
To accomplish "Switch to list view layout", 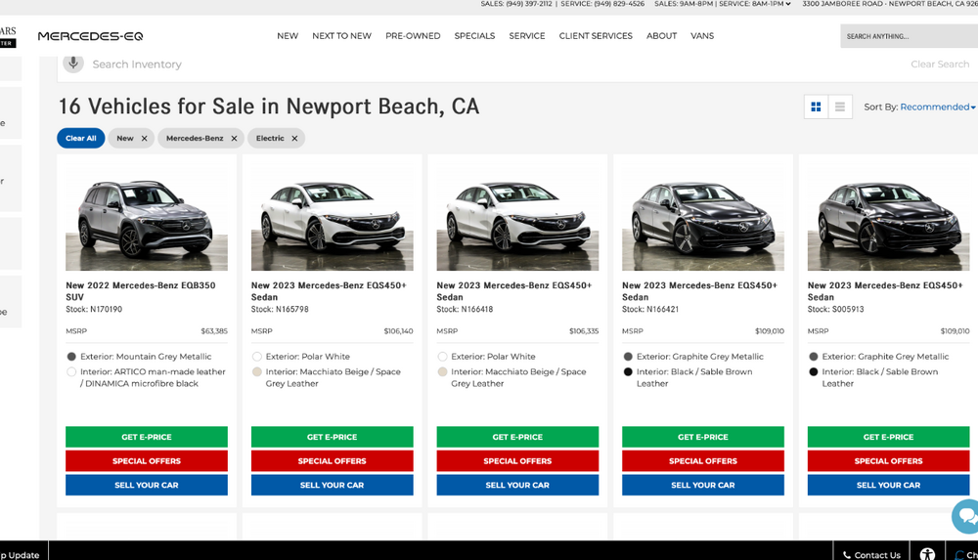I will coord(840,108).
